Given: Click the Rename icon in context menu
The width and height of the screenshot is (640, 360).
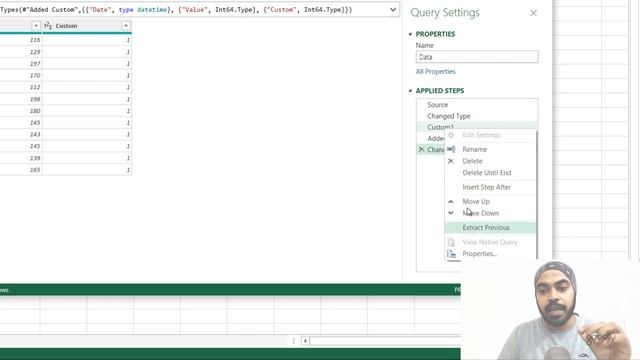Looking at the screenshot, I should [451, 149].
